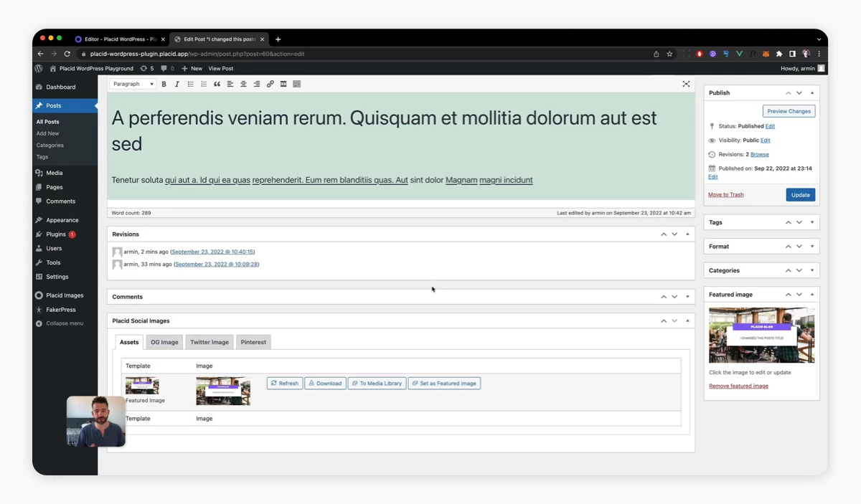Open a new browser tab
The image size is (861, 504).
click(x=278, y=39)
